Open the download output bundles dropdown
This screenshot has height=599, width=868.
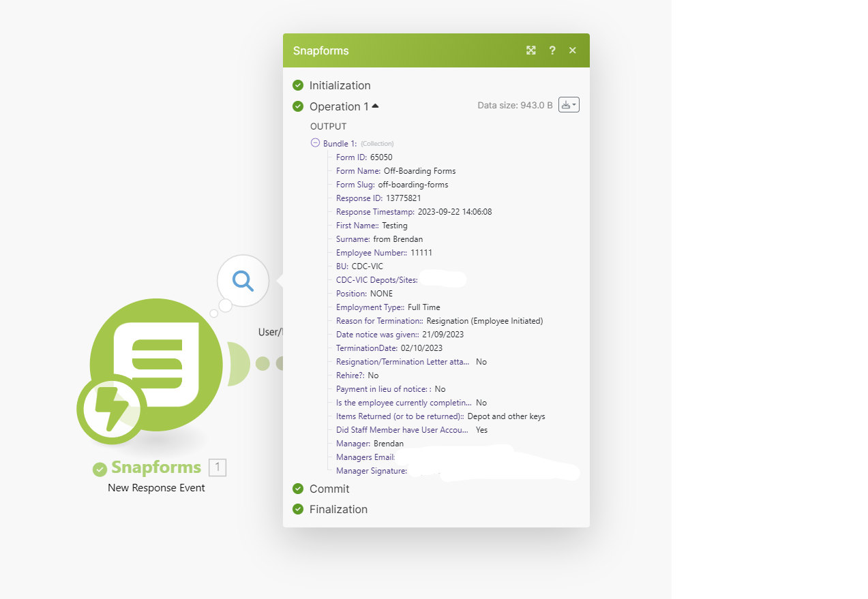click(x=569, y=105)
